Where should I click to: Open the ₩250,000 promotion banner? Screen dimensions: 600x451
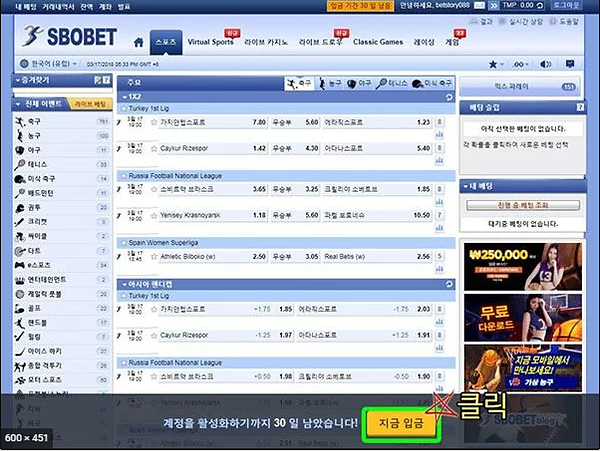[x=523, y=267]
